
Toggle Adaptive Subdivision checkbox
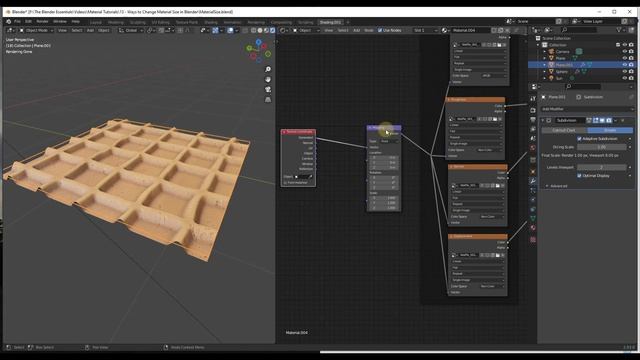[x=579, y=139]
